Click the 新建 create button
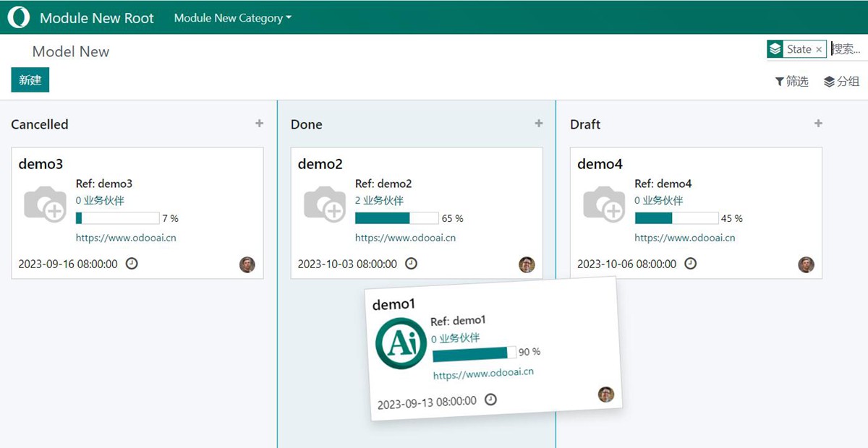The image size is (868, 448). pos(30,80)
